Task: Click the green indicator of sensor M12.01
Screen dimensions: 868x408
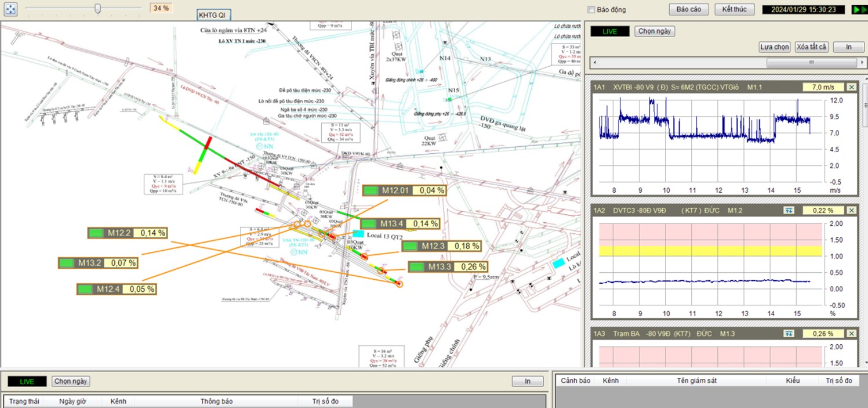Action: (x=371, y=190)
